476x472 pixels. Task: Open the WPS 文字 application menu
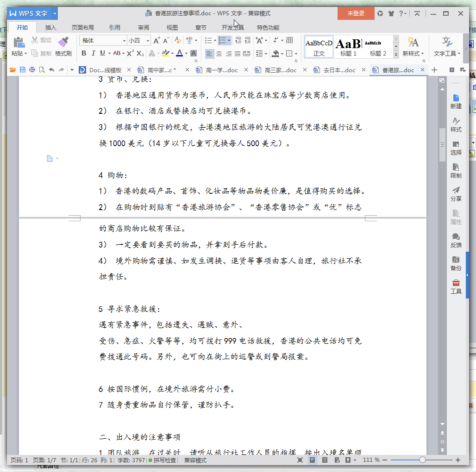[32, 13]
